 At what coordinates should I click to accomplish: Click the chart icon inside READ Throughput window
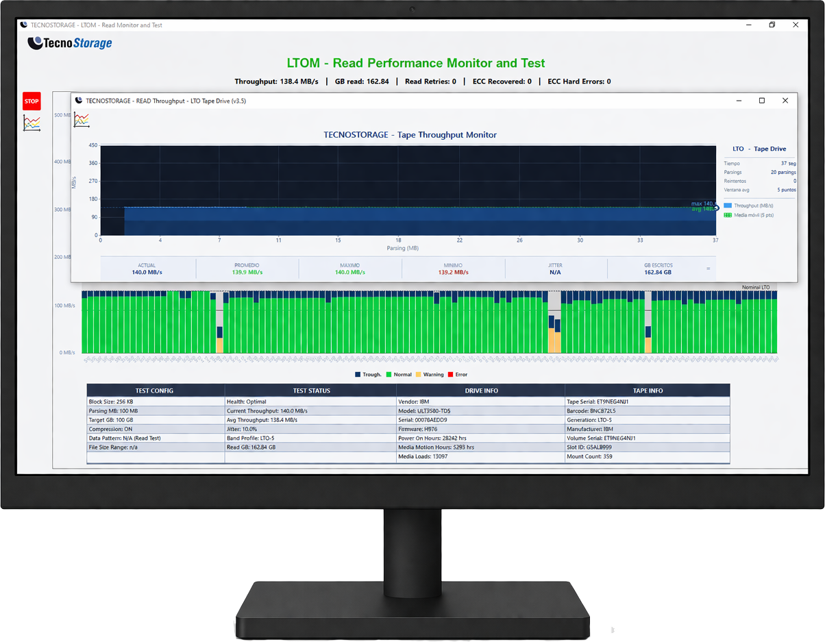point(82,120)
